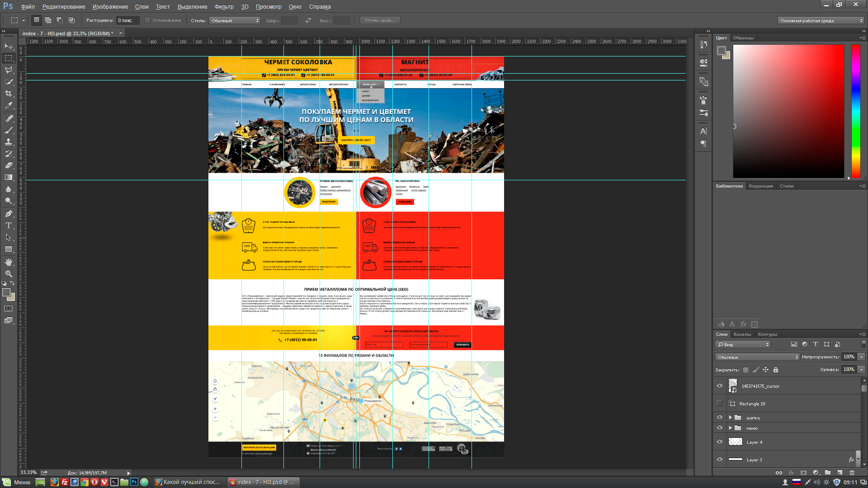Image resolution: width=868 pixels, height=488 pixels.
Task: Open the layer filter Вид dropdown
Action: 742,344
